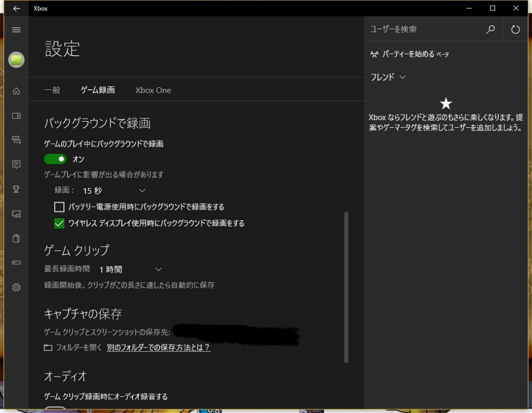The image size is (532, 413).
Task: Click the ゲーム クリップ heading text
Action: (77, 250)
